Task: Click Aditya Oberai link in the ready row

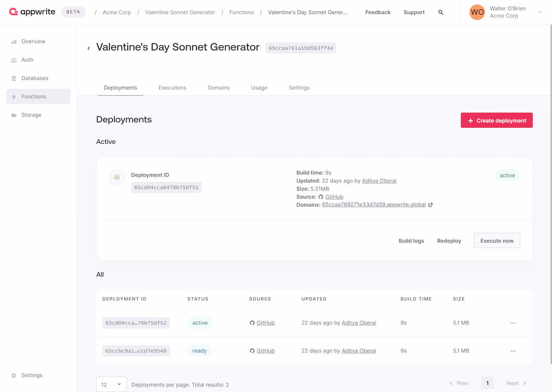Action: pyautogui.click(x=359, y=351)
